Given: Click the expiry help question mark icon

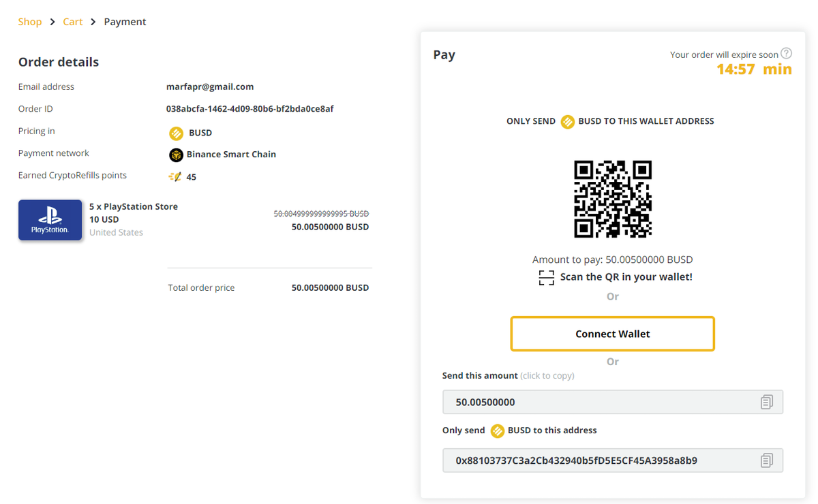Looking at the screenshot, I should (786, 53).
